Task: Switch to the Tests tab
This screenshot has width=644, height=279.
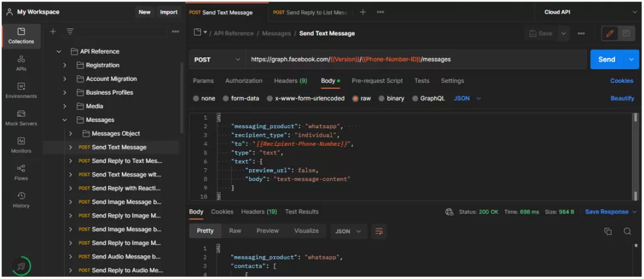Action: click(422, 81)
